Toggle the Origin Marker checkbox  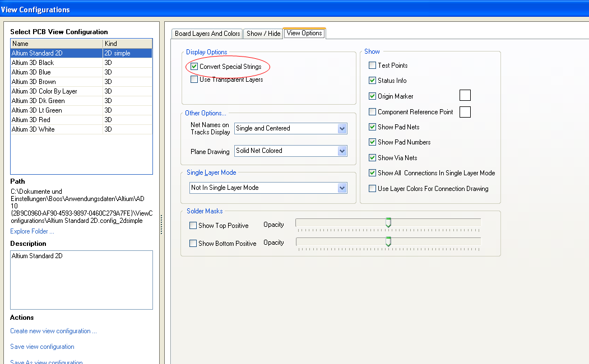coord(372,96)
